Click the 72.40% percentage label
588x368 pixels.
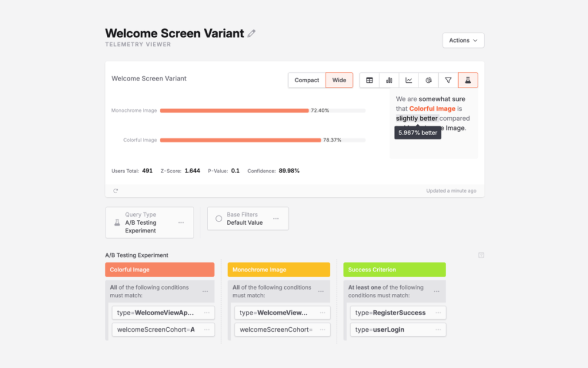click(320, 110)
